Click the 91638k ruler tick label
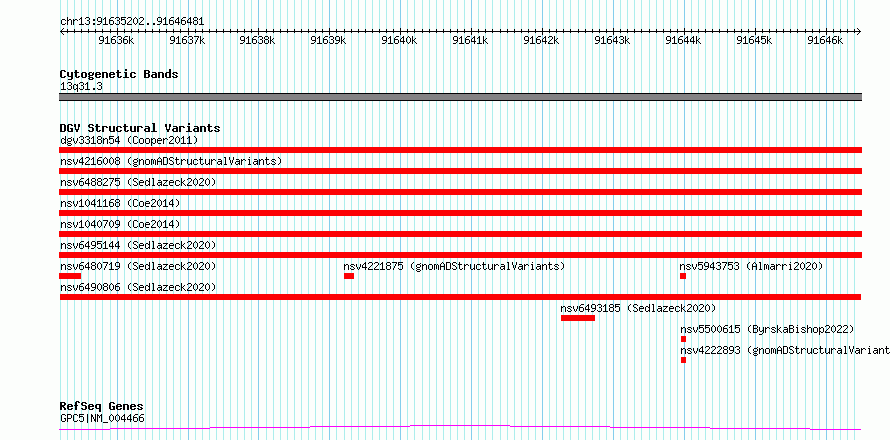Viewport: 890px width, 440px height. (258, 41)
